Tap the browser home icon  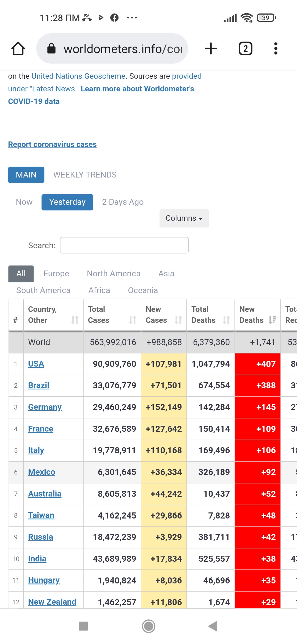pos(18,49)
